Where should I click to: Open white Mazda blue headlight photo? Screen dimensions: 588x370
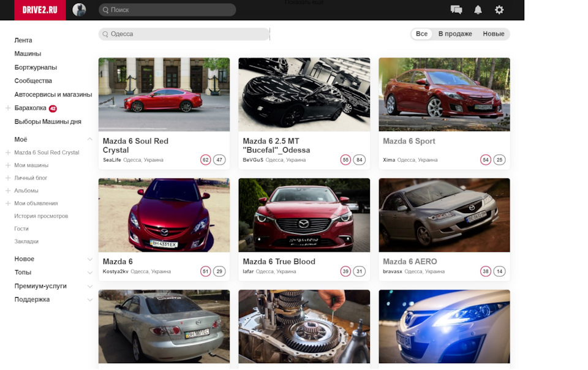(445, 327)
